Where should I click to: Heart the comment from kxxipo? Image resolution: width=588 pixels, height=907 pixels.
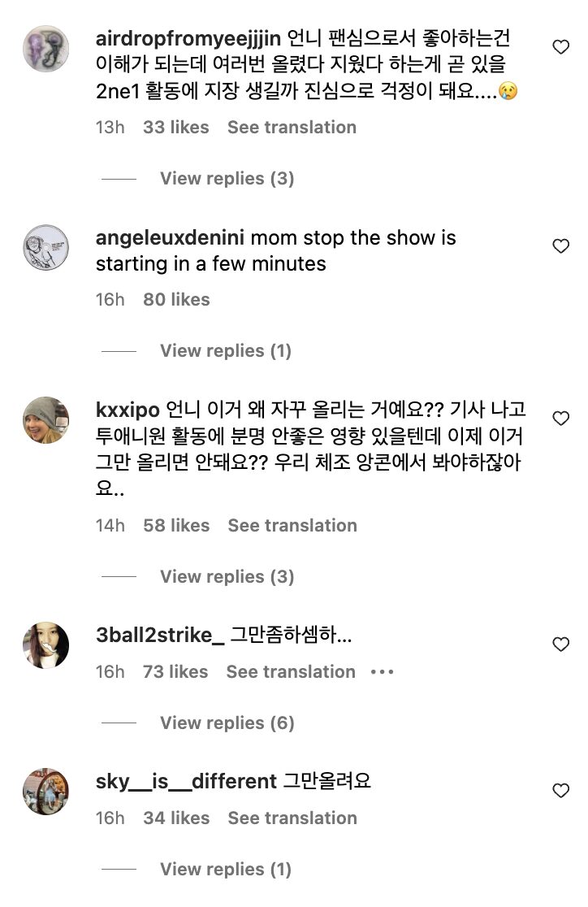click(560, 419)
